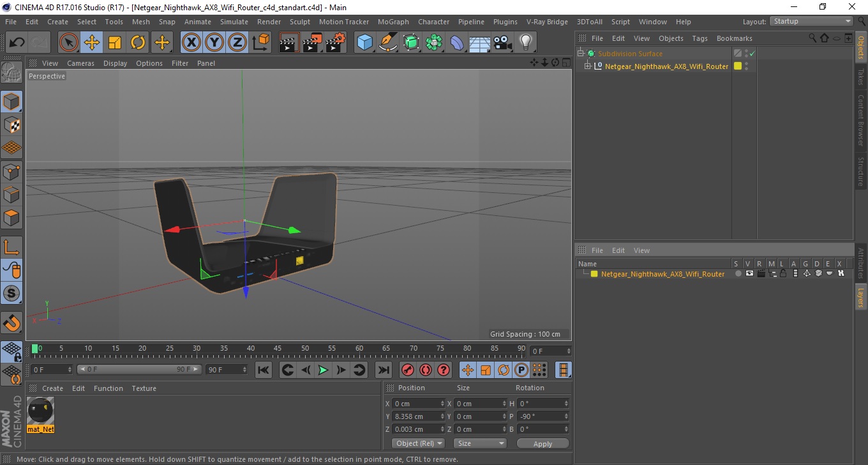Go to start of animation
Image resolution: width=868 pixels, height=465 pixels.
coord(264,370)
